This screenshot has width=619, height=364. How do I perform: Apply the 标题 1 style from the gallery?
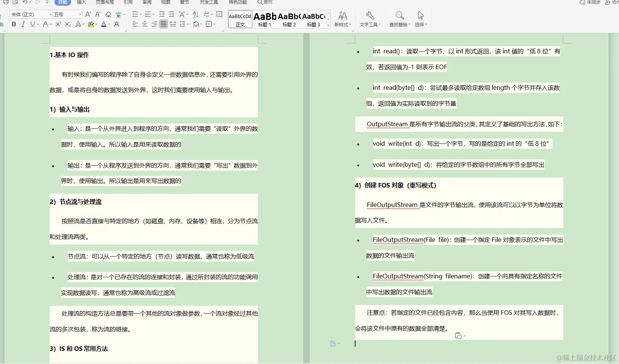tap(265, 20)
